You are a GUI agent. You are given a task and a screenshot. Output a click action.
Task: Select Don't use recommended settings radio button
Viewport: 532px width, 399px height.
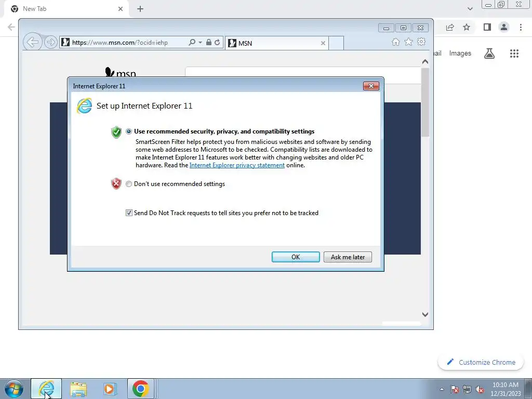[x=129, y=184]
